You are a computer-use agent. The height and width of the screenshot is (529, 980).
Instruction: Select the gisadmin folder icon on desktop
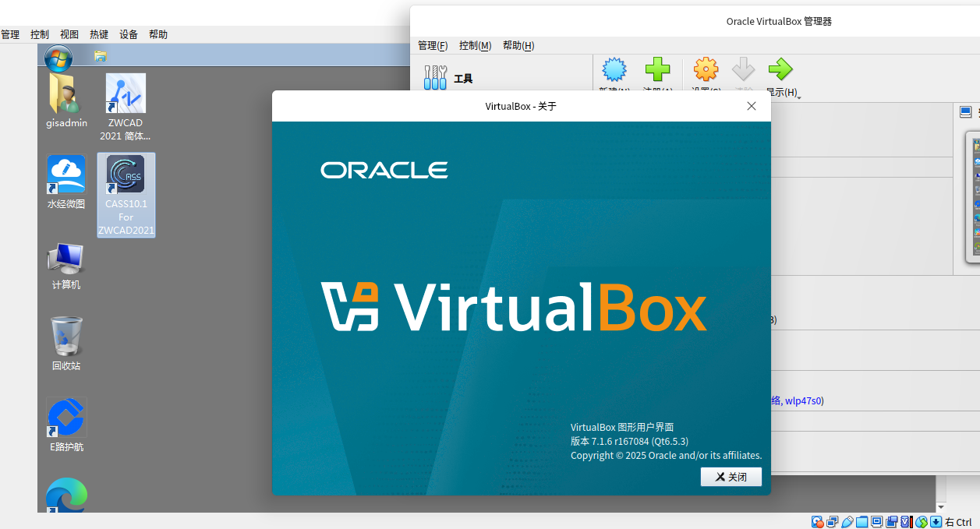click(x=66, y=101)
